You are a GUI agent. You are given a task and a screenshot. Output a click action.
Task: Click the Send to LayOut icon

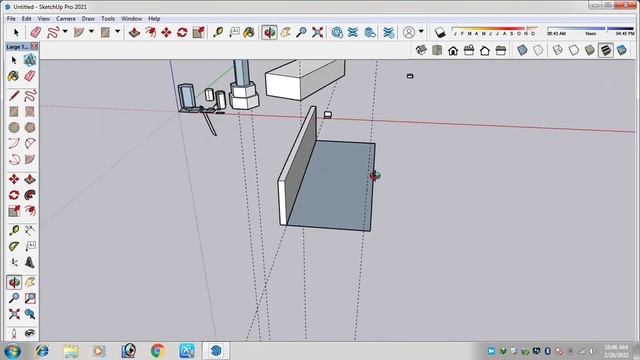coord(370,32)
